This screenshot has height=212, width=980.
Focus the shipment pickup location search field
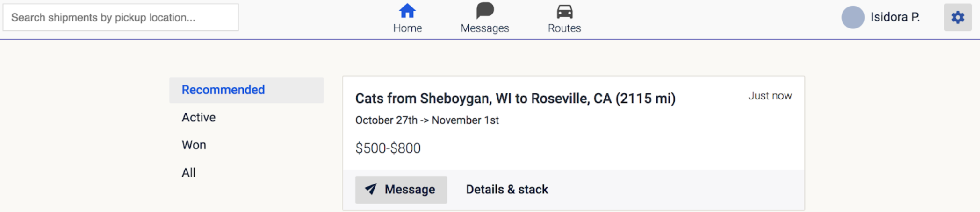coord(121,17)
